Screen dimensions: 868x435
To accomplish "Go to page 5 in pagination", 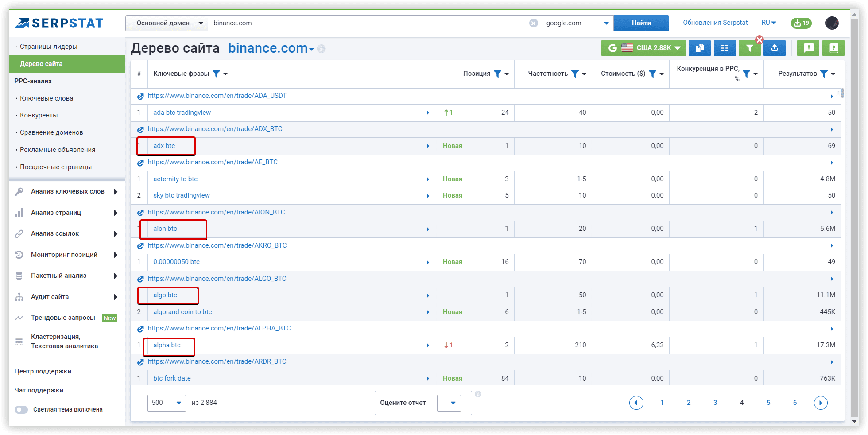I will coord(768,403).
